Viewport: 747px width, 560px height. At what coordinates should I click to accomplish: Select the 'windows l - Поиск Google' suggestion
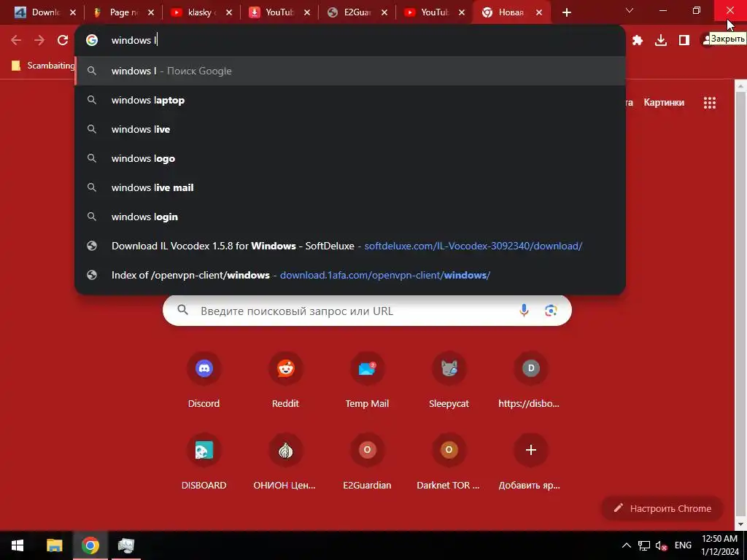click(x=350, y=71)
